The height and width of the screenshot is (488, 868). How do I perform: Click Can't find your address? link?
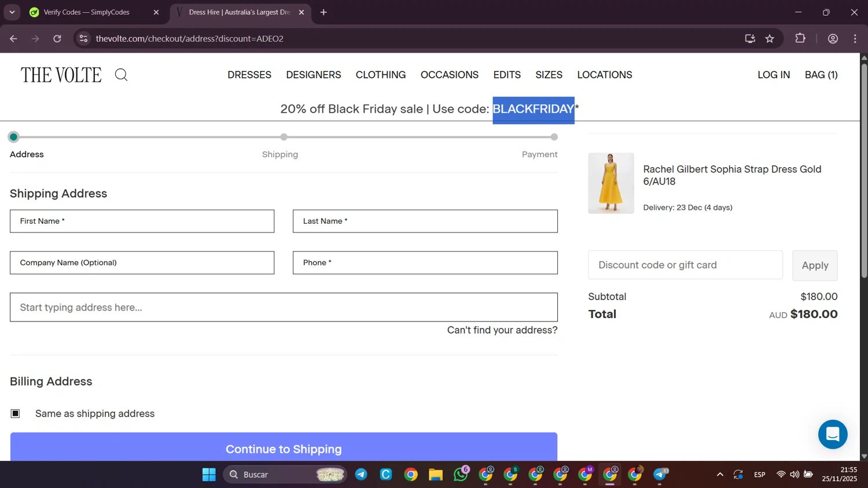[x=502, y=330]
